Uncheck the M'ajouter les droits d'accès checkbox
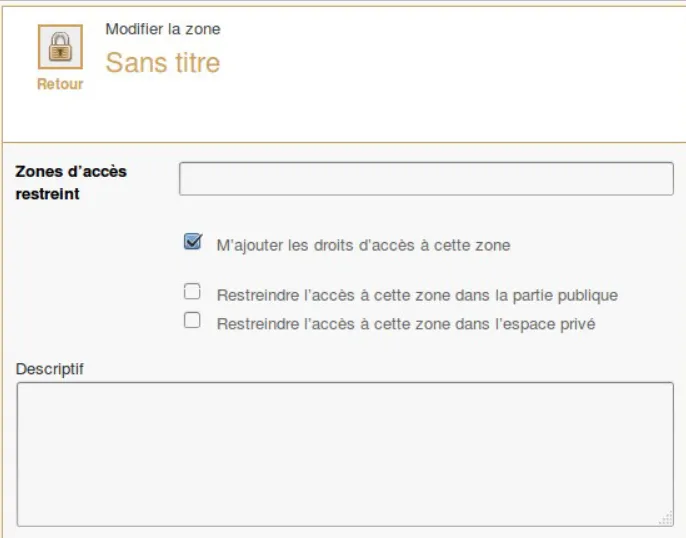686x538 pixels. click(x=193, y=242)
